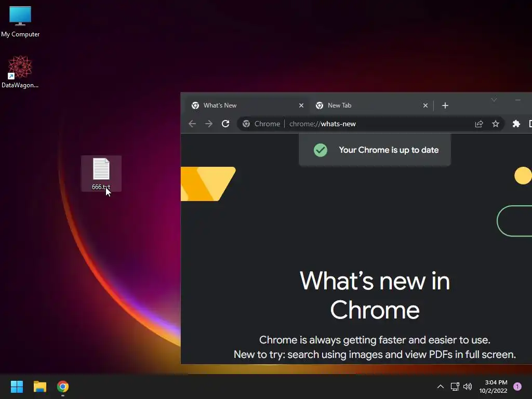
Task: Open the clock showing 3:04 PM
Action: pos(494,387)
